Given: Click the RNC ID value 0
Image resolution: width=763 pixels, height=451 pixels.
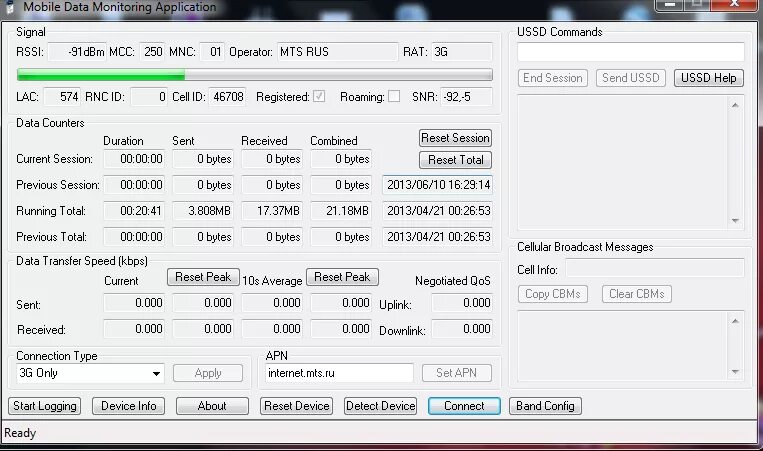Looking at the screenshot, I should pyautogui.click(x=149, y=97).
